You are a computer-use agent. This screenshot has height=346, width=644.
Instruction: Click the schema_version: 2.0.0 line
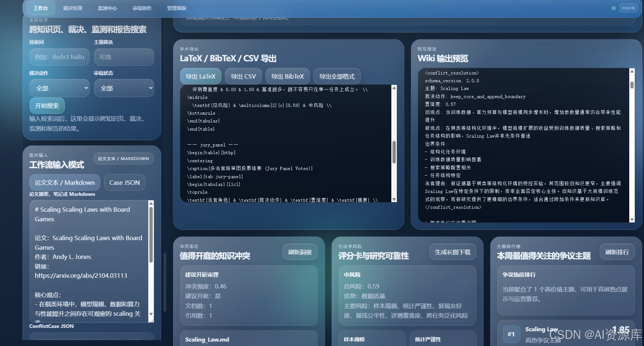(x=452, y=81)
